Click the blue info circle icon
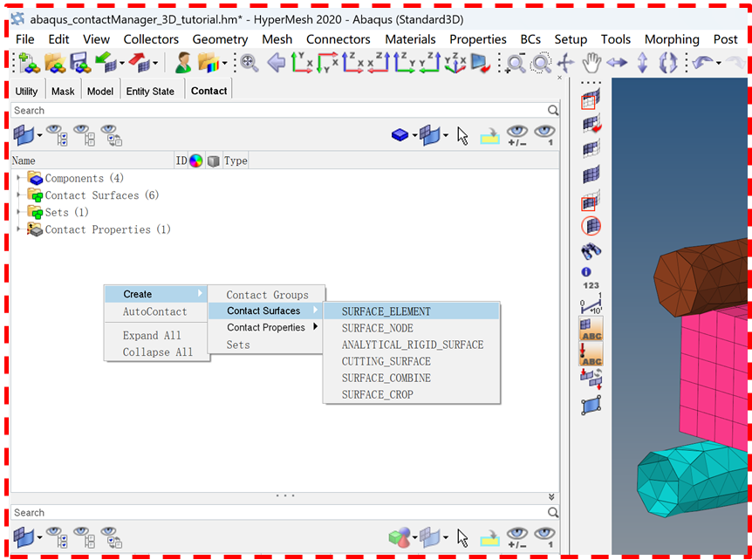 [586, 272]
